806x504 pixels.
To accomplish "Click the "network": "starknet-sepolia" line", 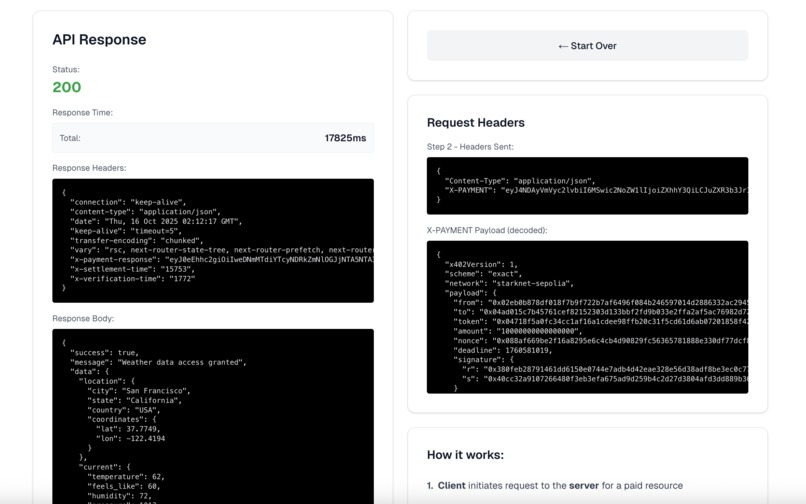I will point(509,283).
